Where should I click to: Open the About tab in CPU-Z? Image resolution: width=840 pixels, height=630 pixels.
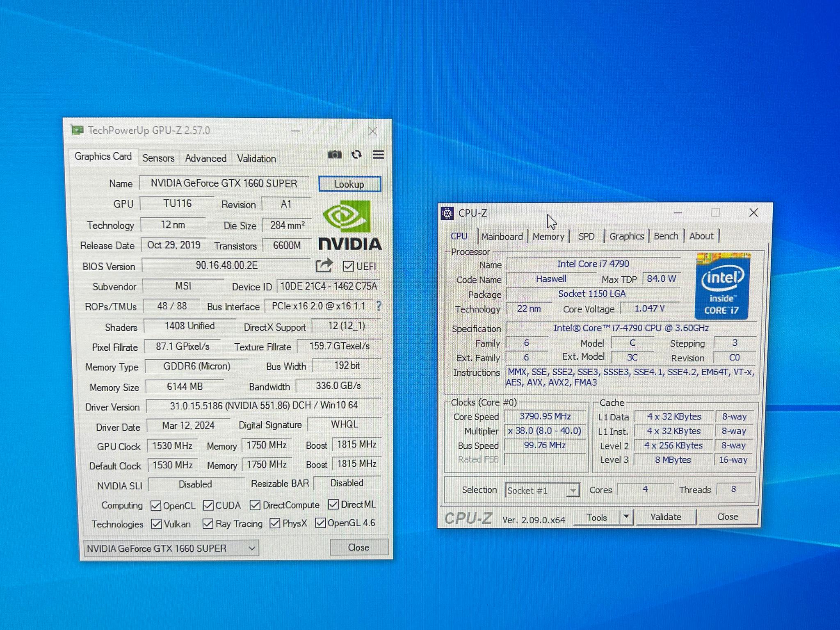(701, 236)
